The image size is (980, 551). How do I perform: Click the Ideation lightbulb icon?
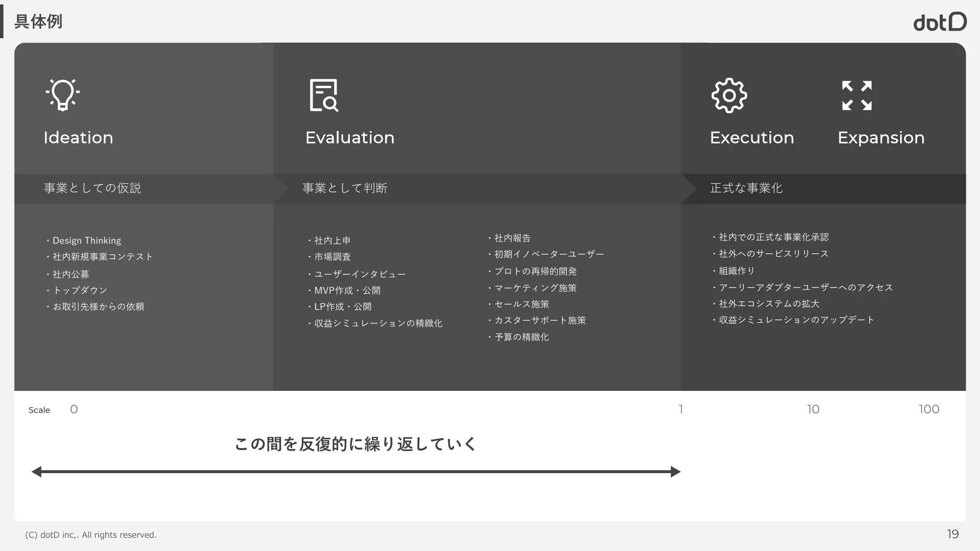[x=63, y=95]
